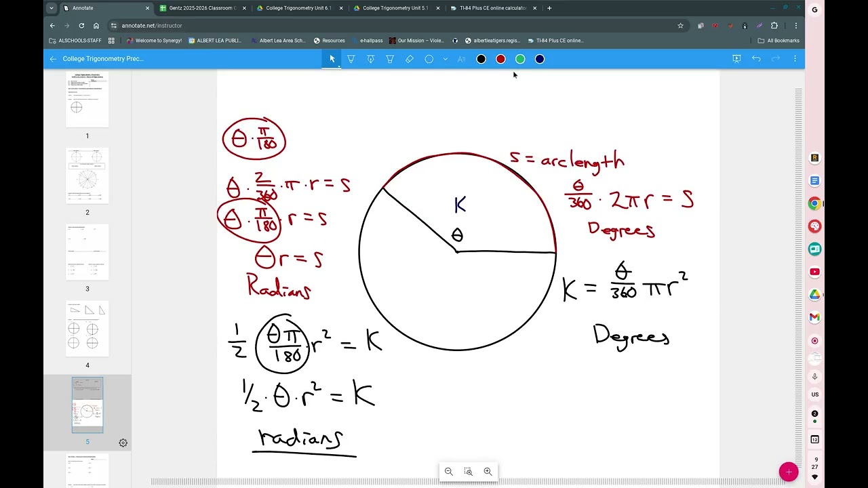Switch to College Trigonometry Unit 6.1 tab
The image size is (868, 488).
tap(299, 8)
